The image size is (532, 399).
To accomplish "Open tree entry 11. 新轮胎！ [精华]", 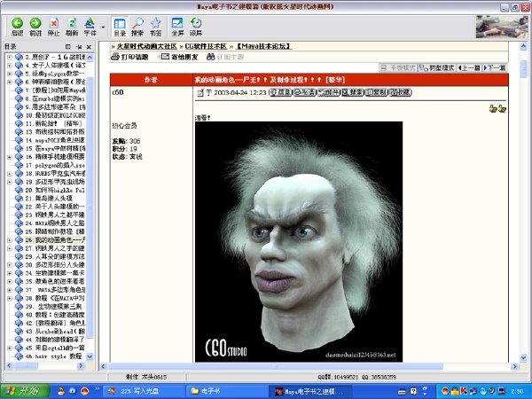I will click(x=53, y=123).
